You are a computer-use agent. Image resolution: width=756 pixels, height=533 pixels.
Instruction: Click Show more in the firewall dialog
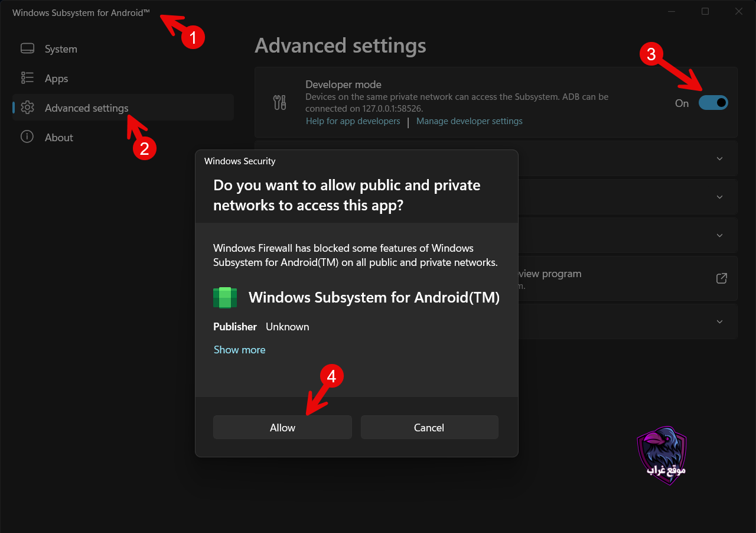click(239, 350)
